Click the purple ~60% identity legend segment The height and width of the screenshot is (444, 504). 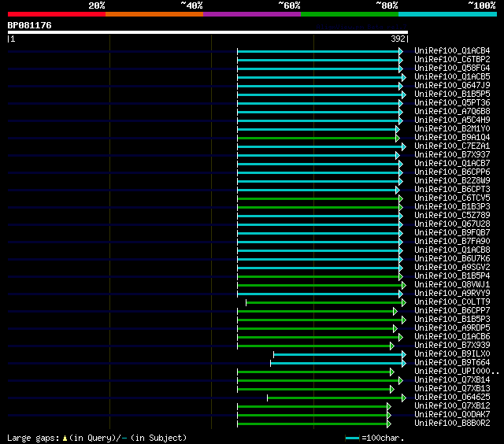coord(252,13)
